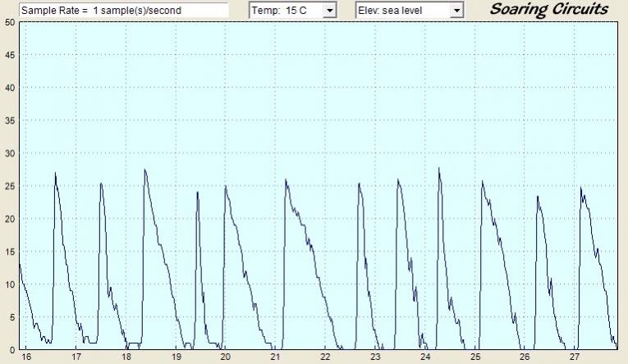
Task: Click the x-axis label 21
Action: (x=275, y=357)
